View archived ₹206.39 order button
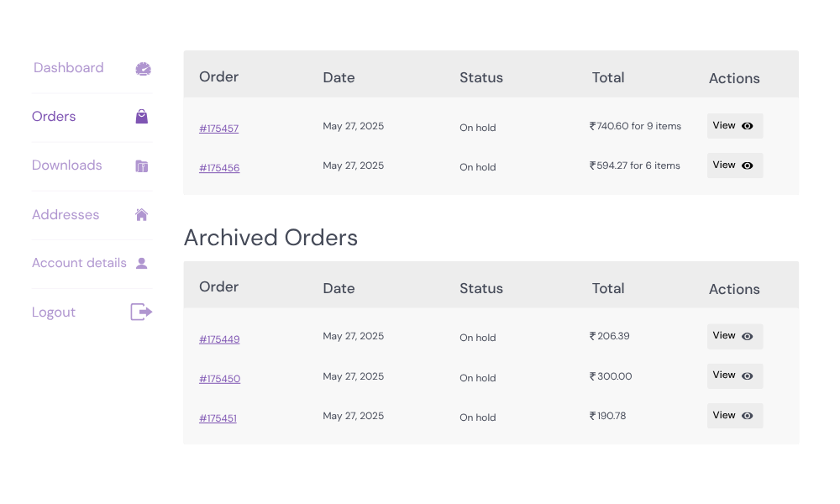The image size is (840, 504). pyautogui.click(x=735, y=336)
